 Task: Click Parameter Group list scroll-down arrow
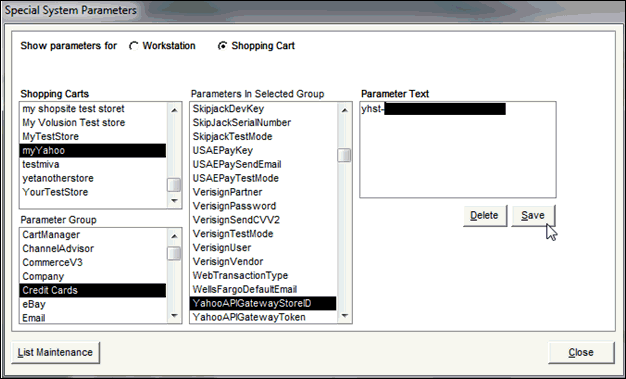(174, 316)
